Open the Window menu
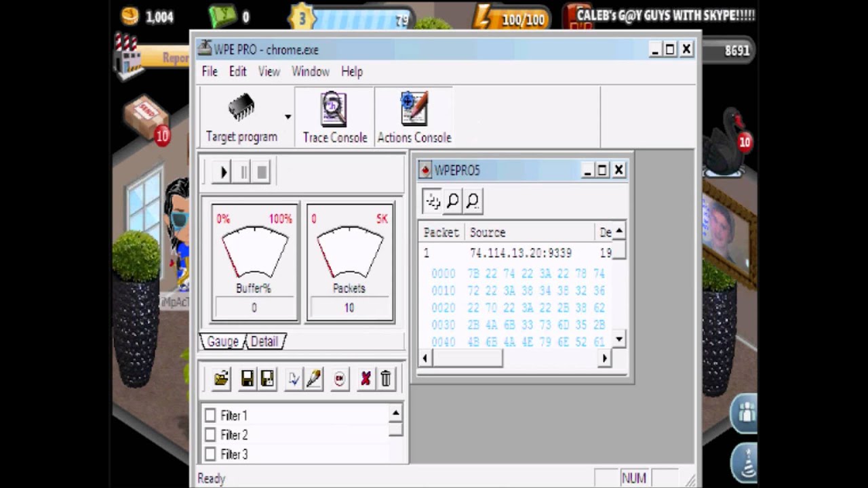 (x=311, y=71)
